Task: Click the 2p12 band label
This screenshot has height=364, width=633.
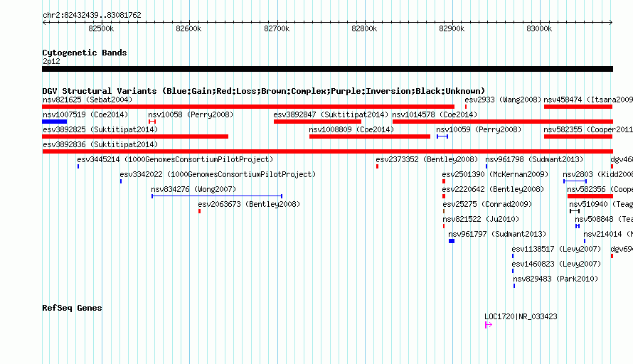Action: (51, 61)
